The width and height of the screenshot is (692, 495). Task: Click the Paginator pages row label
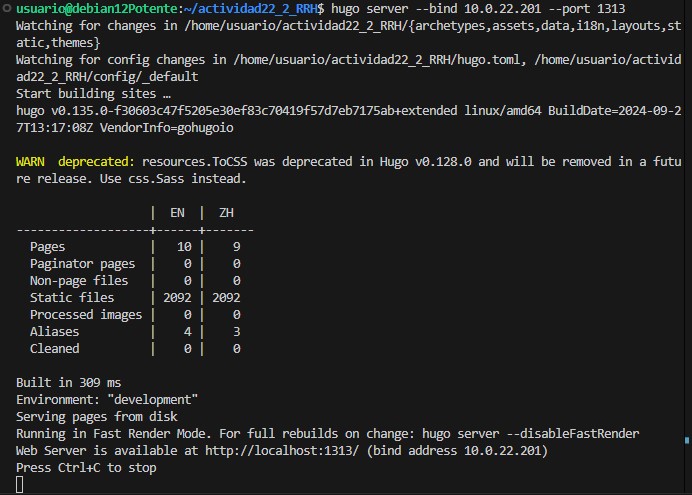coord(82,263)
